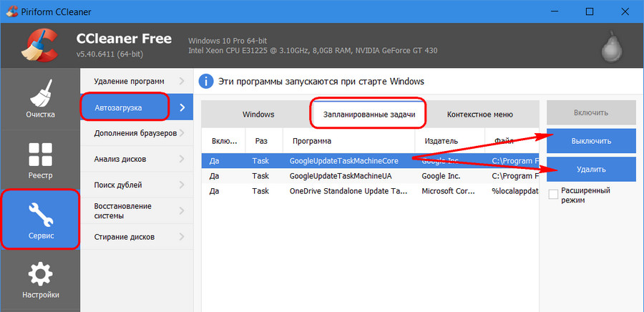
Task: Toggle the Расширенный режим checkbox
Action: [553, 195]
